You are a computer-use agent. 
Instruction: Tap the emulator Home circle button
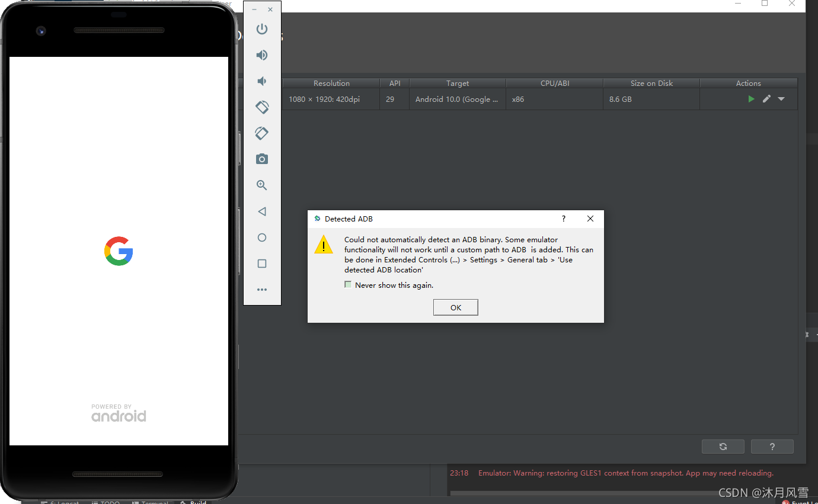point(262,237)
